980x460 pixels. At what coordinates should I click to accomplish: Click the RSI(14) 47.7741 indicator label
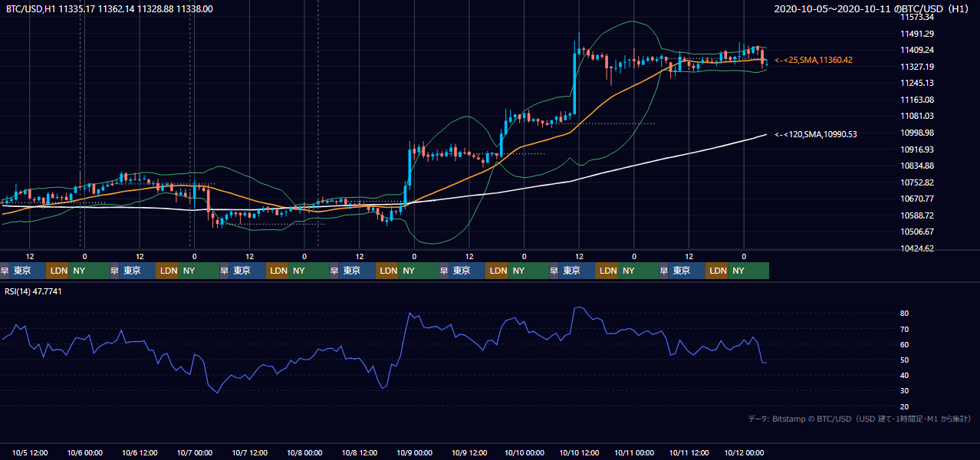(33, 291)
